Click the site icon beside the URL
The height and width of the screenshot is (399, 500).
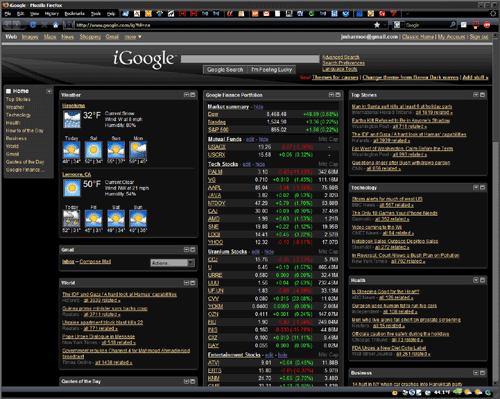(68, 25)
